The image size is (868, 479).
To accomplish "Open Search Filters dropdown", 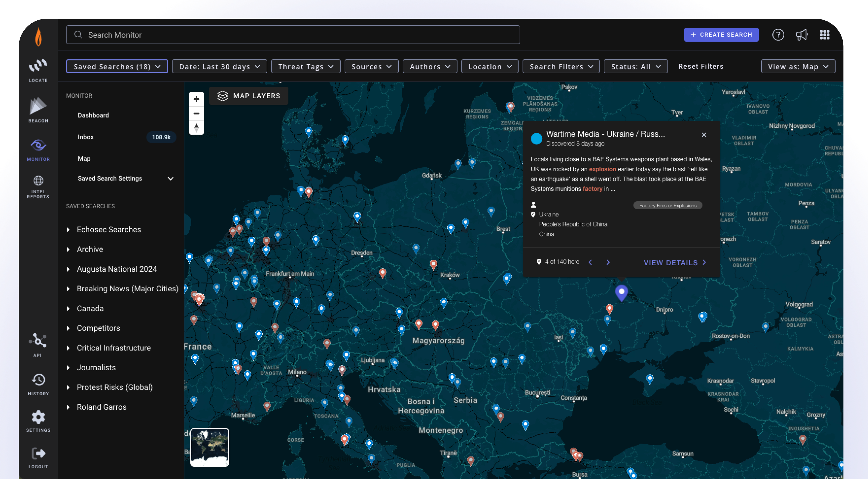I will click(561, 66).
